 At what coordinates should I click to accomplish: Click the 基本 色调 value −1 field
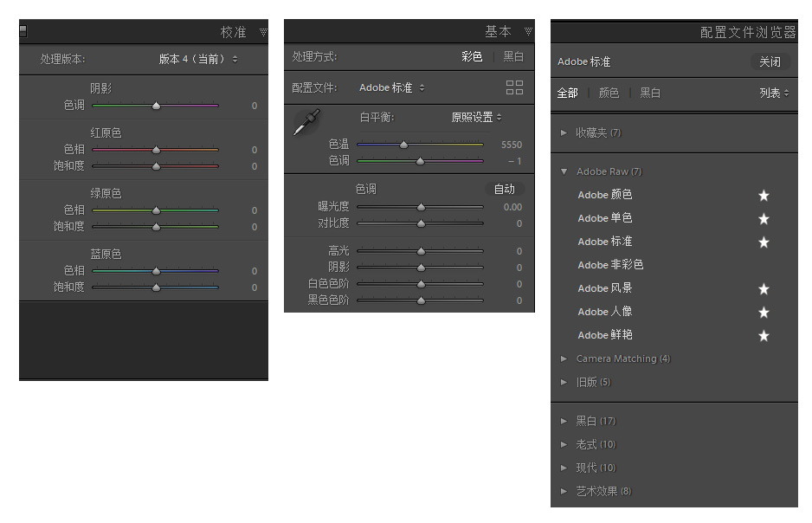click(x=514, y=162)
